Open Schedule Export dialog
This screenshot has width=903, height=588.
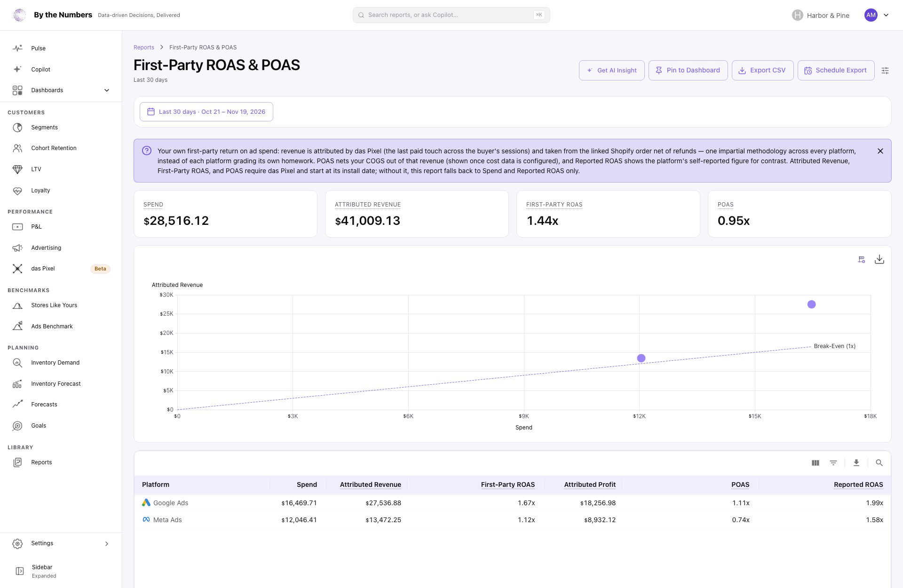836,71
